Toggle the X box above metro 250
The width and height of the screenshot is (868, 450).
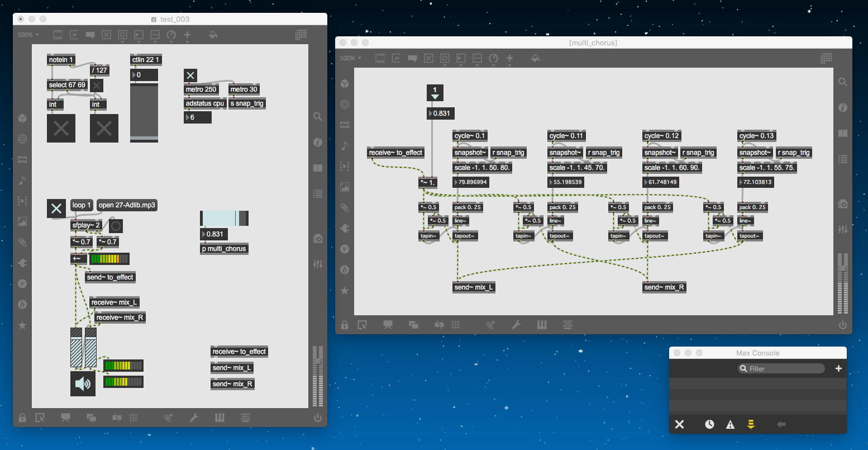point(190,75)
